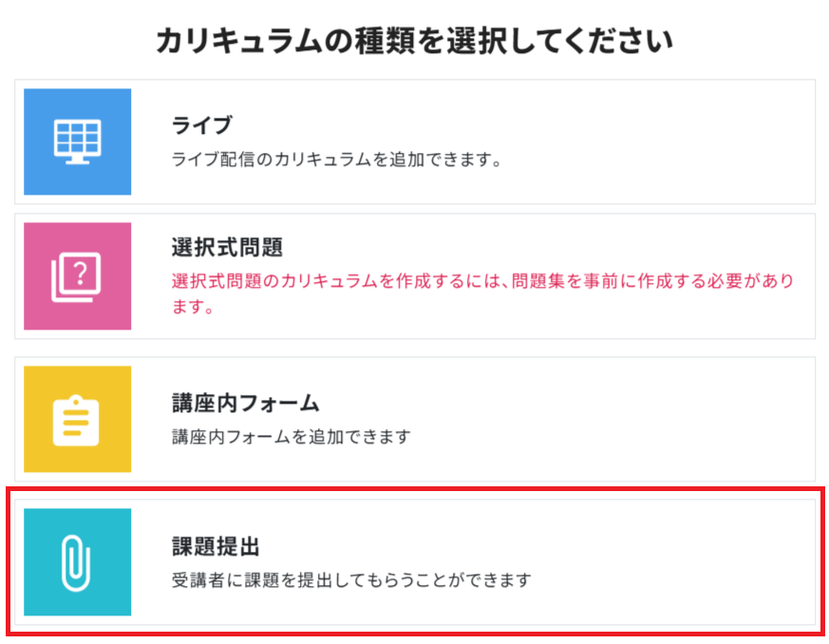Click the ライブ配信のカリキュラム description line
Screen dimensions: 829x644
(335, 159)
